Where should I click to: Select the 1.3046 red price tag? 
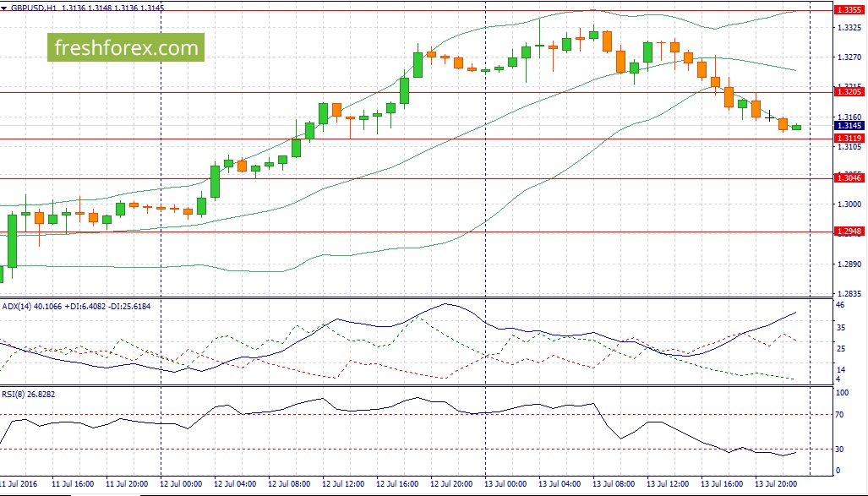(x=848, y=177)
